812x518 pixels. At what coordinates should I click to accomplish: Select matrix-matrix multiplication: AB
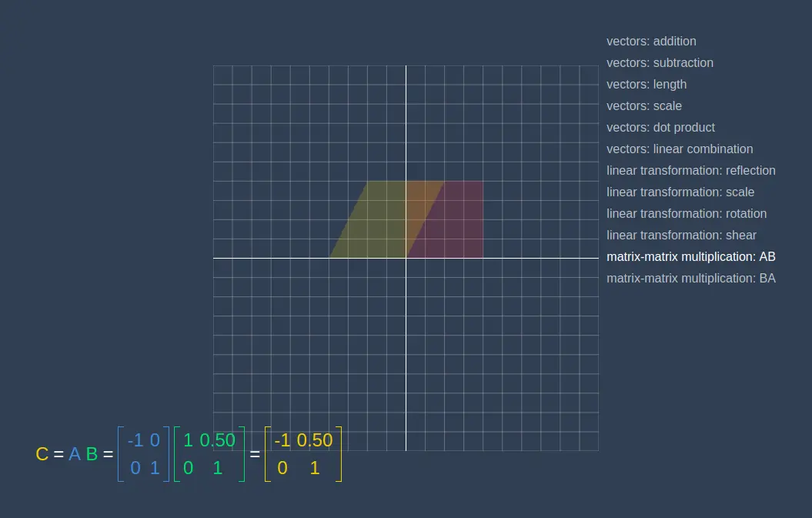tap(691, 257)
